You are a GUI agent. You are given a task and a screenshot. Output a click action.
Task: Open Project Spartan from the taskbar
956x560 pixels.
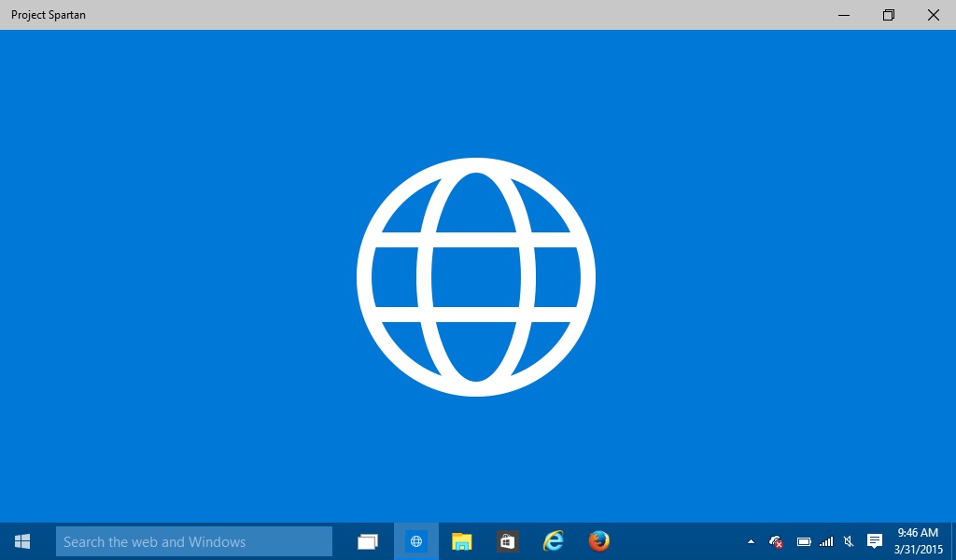pyautogui.click(x=414, y=541)
